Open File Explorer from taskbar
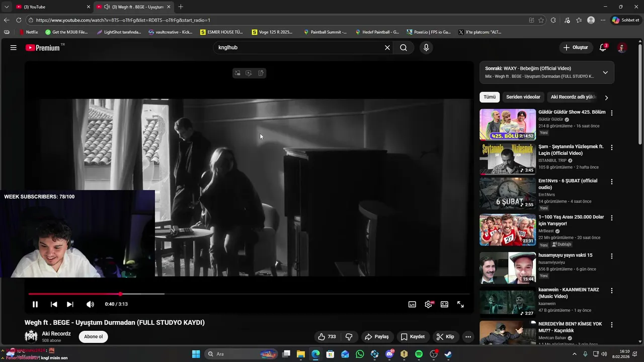Image resolution: width=644 pixels, height=362 pixels. click(300, 354)
